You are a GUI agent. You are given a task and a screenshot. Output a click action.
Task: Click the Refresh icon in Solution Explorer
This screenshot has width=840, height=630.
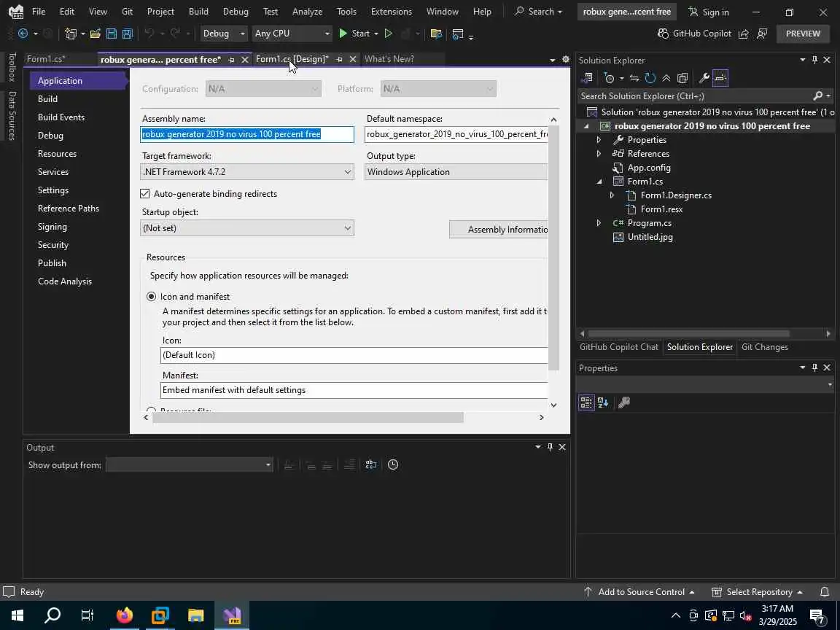650,78
